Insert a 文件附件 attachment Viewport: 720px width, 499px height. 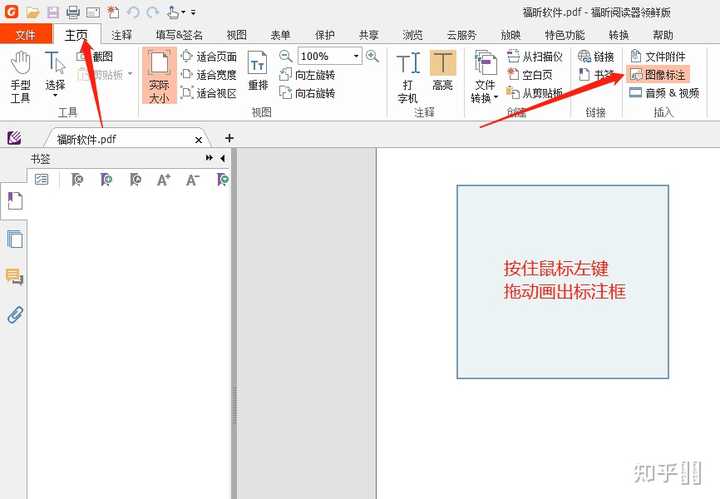pyautogui.click(x=658, y=56)
